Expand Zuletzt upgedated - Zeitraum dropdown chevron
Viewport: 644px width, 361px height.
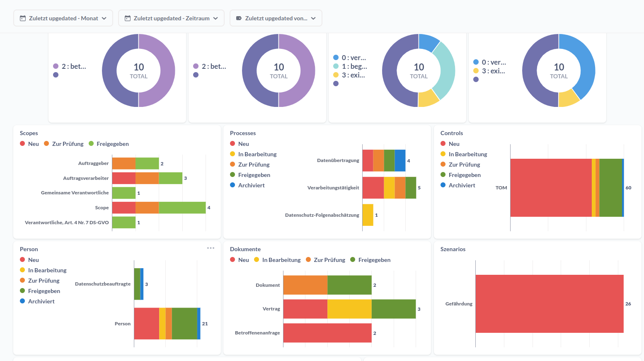coord(215,18)
